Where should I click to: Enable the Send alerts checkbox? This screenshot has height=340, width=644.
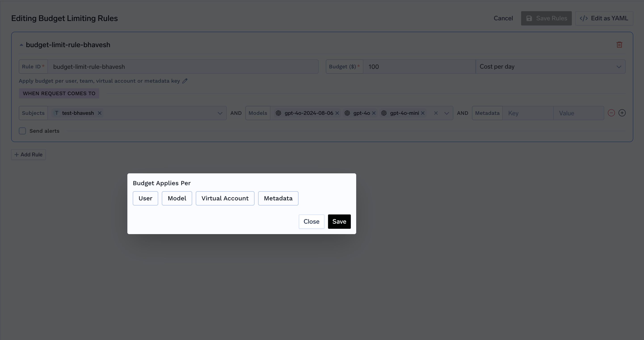point(23,131)
